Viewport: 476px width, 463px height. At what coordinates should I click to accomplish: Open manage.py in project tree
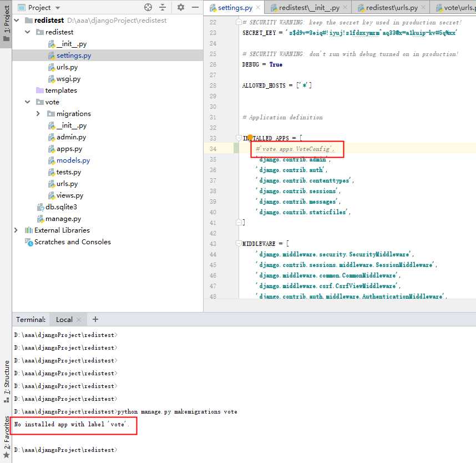click(63, 218)
